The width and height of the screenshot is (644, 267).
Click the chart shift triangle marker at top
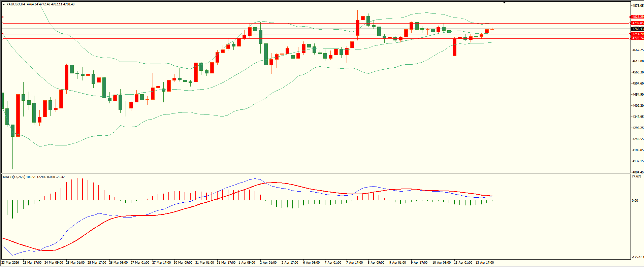tap(504, 2)
